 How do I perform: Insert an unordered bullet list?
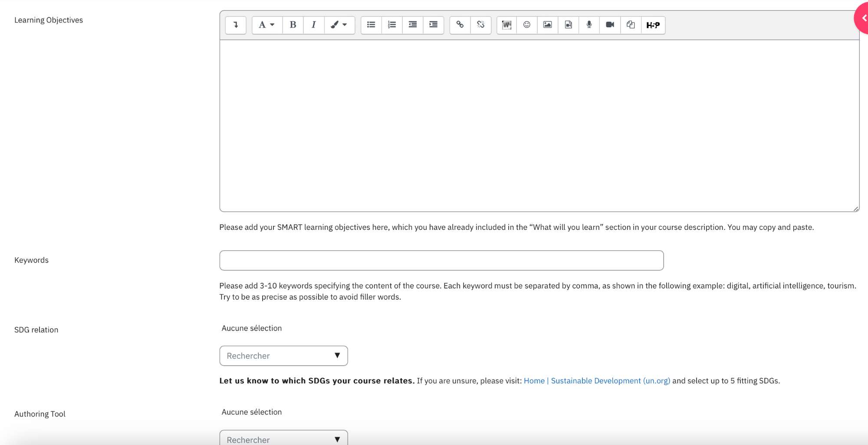point(371,25)
